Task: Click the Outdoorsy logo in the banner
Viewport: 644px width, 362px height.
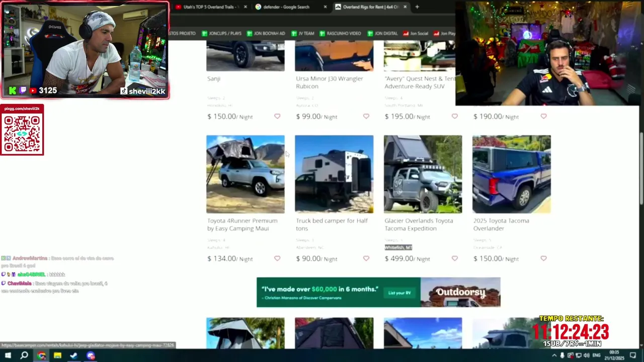Action: 460,292
